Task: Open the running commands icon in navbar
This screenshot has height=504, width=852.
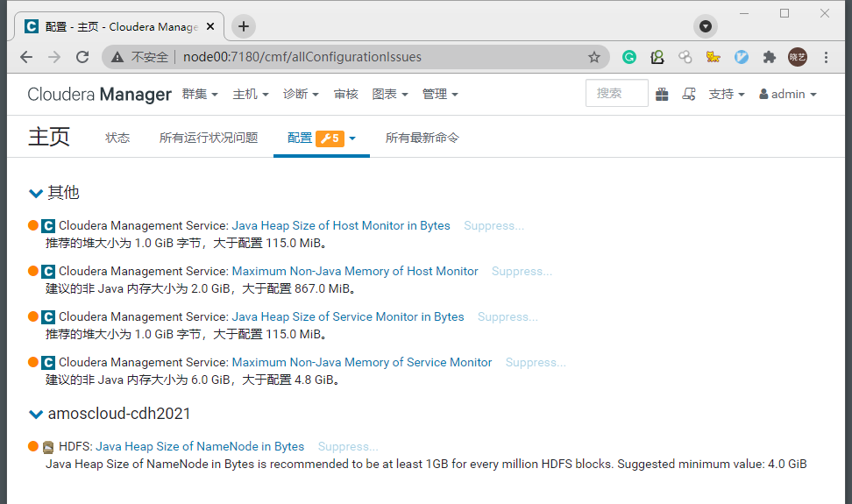Action: pos(689,95)
